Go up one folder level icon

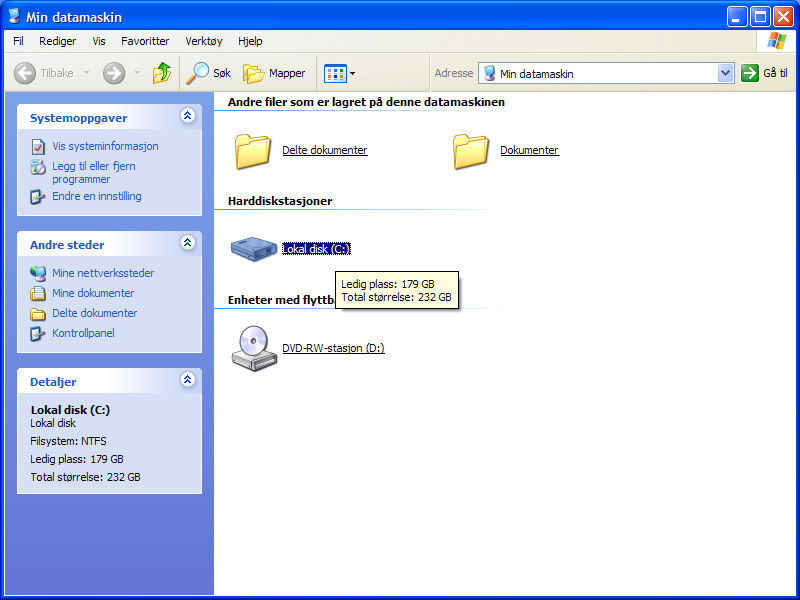(x=162, y=73)
